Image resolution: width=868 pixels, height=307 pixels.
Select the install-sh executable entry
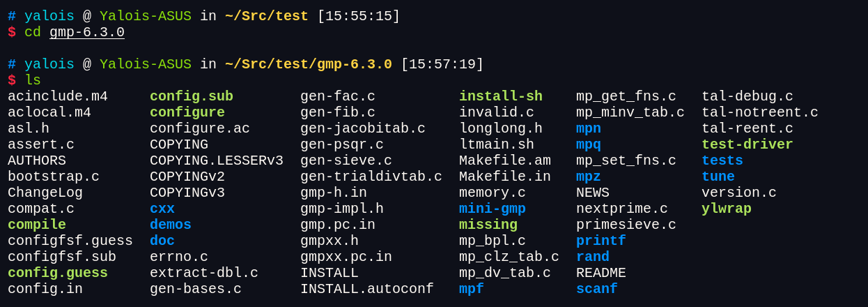click(x=500, y=96)
